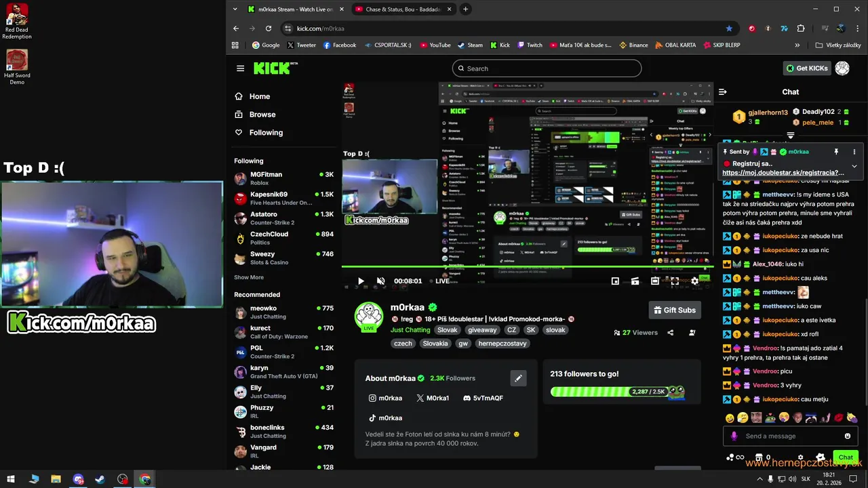This screenshot has width=868, height=488.
Task: Open m0rkaa's Instagram link
Action: pos(385,399)
